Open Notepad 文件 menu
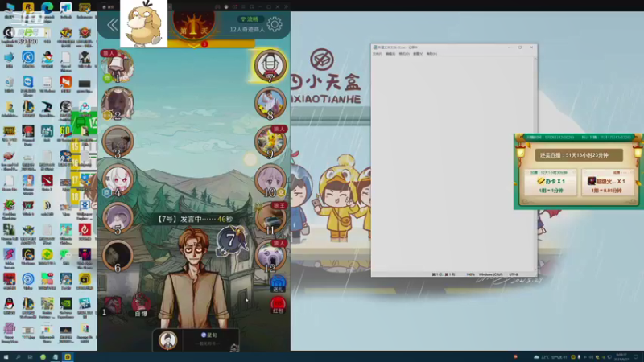Viewport: 644px width, 362px height. (377, 54)
